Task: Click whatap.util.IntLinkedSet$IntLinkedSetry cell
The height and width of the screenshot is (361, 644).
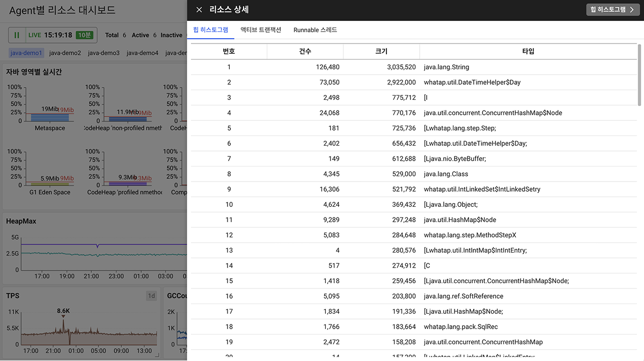Action: pyautogui.click(x=482, y=189)
